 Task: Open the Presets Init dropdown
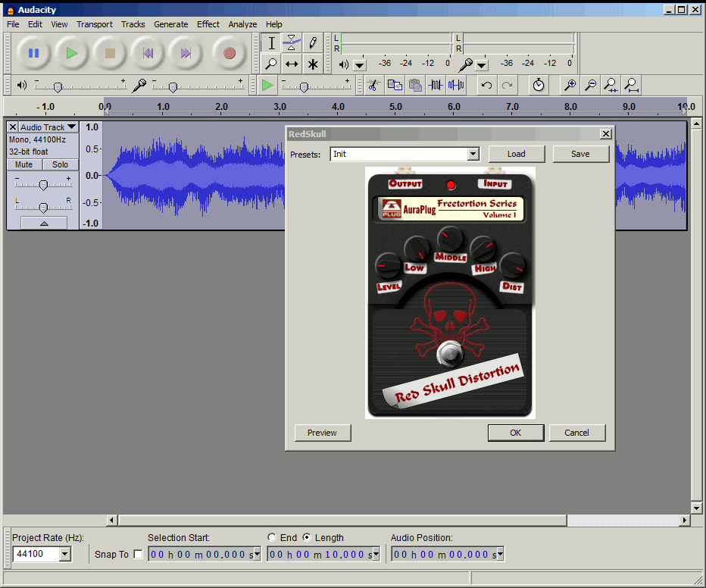pos(473,154)
